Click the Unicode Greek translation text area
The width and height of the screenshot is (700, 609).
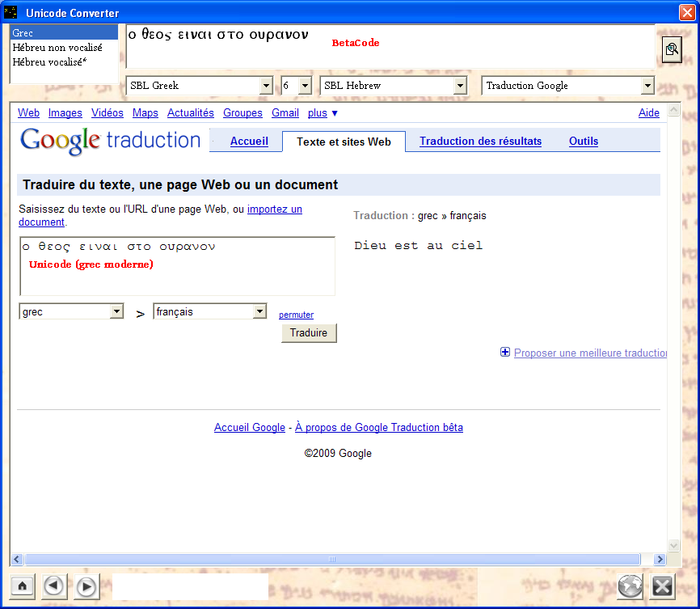pyautogui.click(x=177, y=266)
